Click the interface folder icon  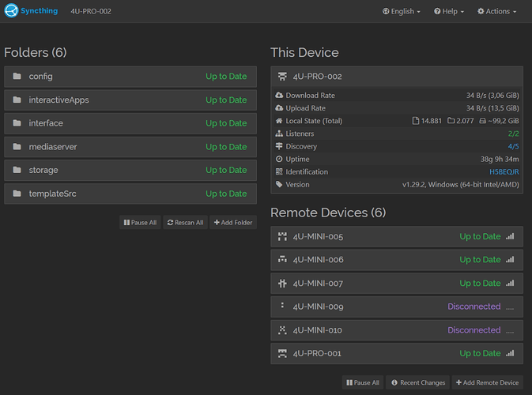pos(17,122)
